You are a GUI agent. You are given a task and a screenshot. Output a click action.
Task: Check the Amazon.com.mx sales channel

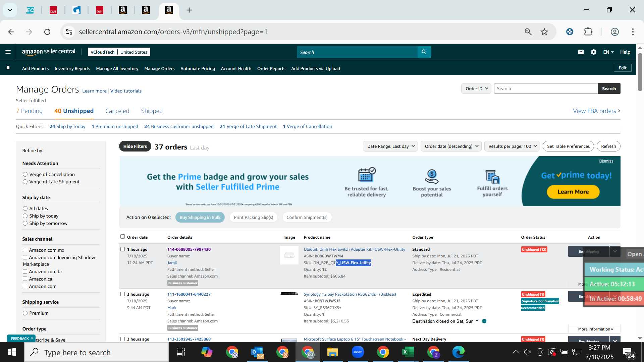coord(25,250)
